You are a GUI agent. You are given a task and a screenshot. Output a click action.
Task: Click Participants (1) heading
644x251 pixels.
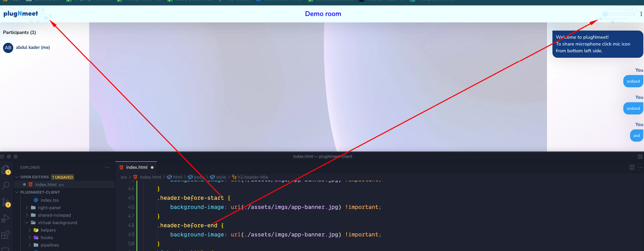(x=19, y=32)
